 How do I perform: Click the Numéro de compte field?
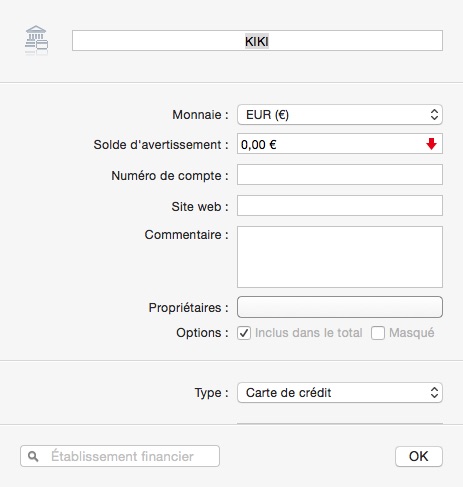[340, 174]
